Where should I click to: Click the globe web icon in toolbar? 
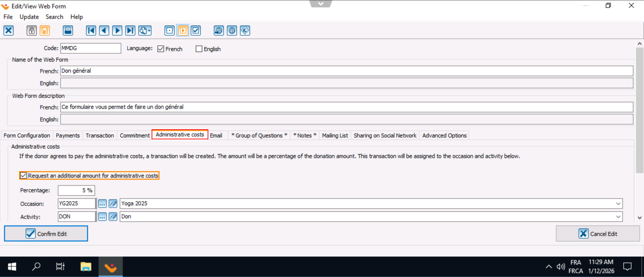tap(232, 30)
